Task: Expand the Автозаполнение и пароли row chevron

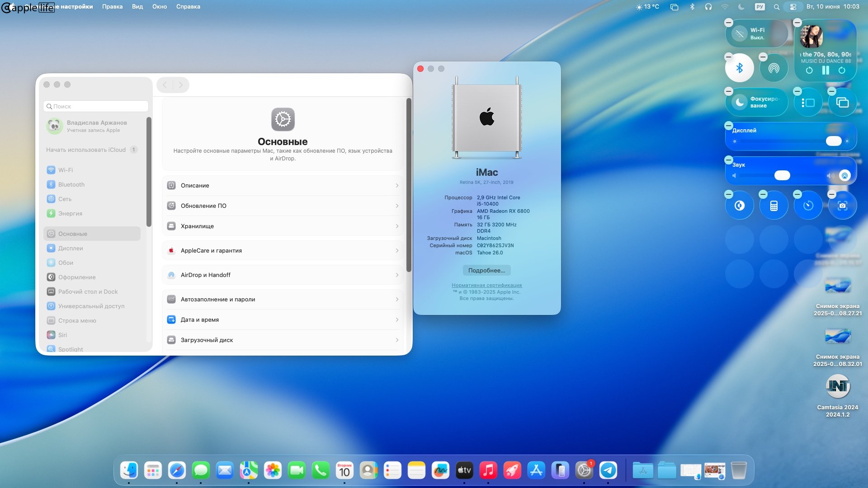Action: (397, 300)
